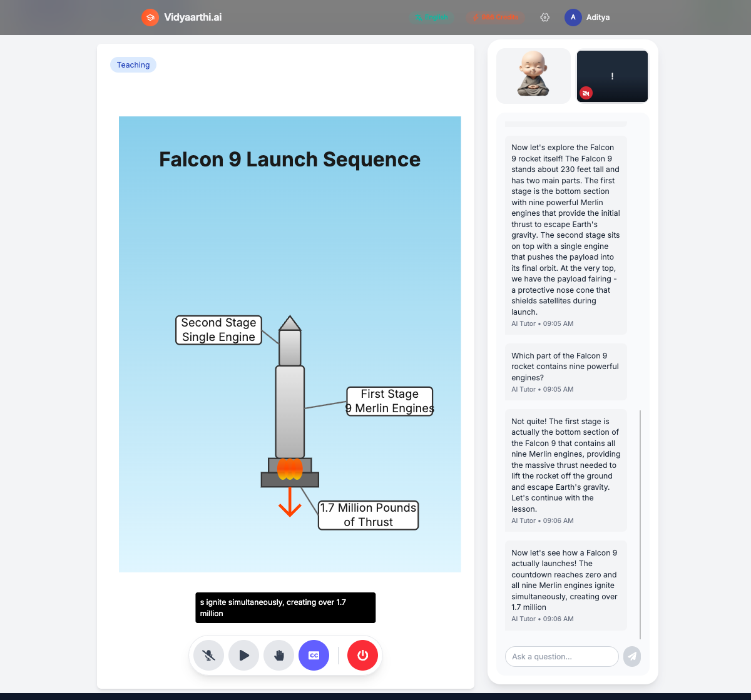Click the black subtitle caption box
Screen dimensions: 751x700
(x=285, y=607)
